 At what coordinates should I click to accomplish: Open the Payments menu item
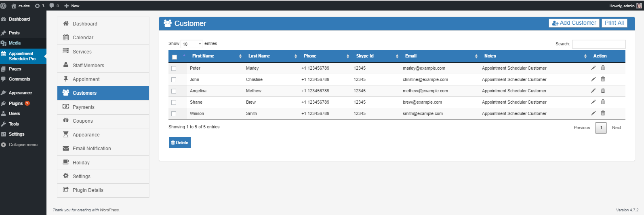coord(83,107)
